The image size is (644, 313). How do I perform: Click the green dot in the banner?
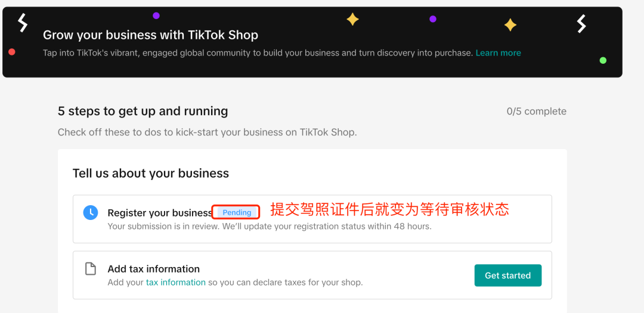(x=603, y=60)
